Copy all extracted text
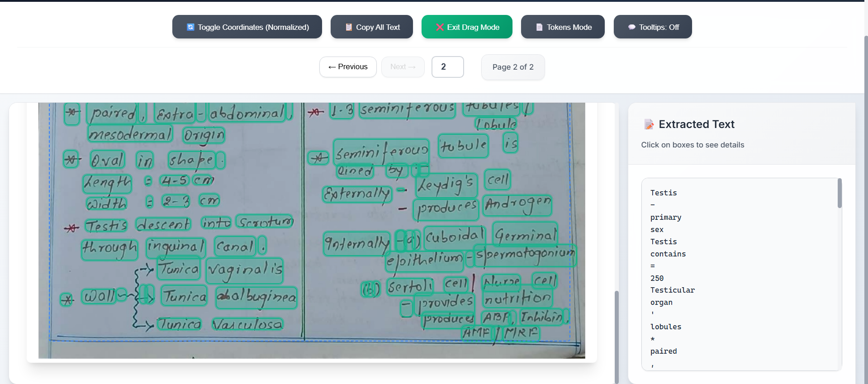 coord(371,27)
